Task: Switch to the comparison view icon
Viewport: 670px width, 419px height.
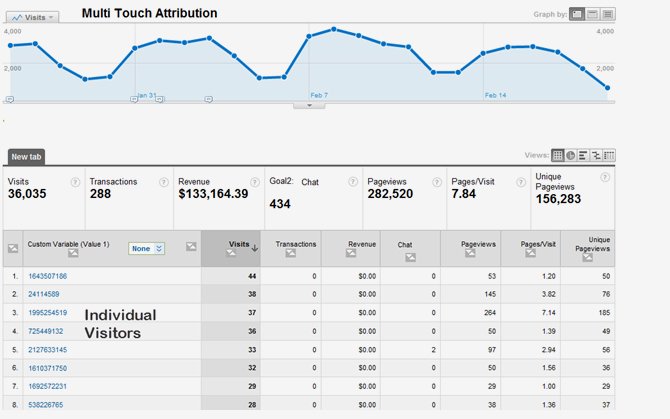Action: pos(596,155)
